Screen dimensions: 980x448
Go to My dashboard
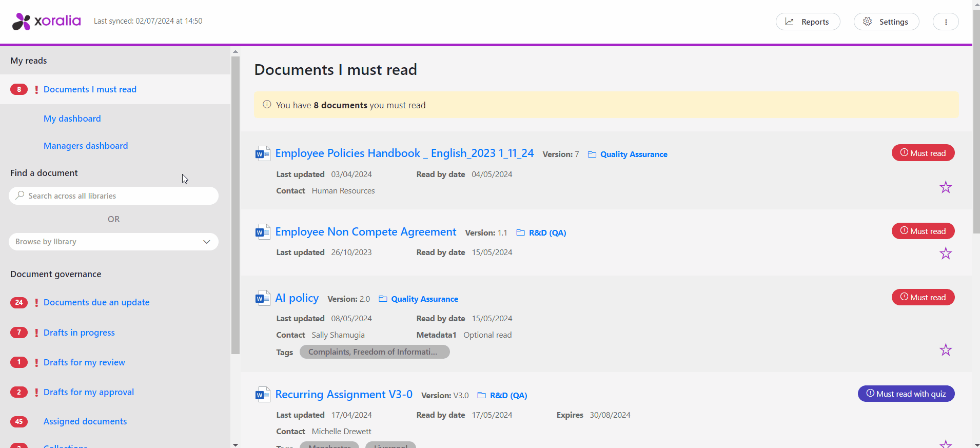point(72,119)
